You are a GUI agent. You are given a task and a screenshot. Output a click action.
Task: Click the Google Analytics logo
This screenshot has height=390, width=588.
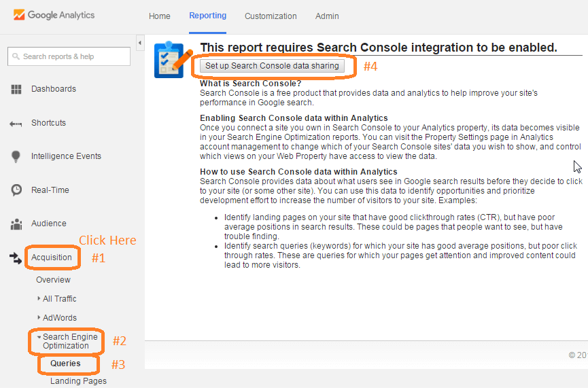click(x=54, y=15)
